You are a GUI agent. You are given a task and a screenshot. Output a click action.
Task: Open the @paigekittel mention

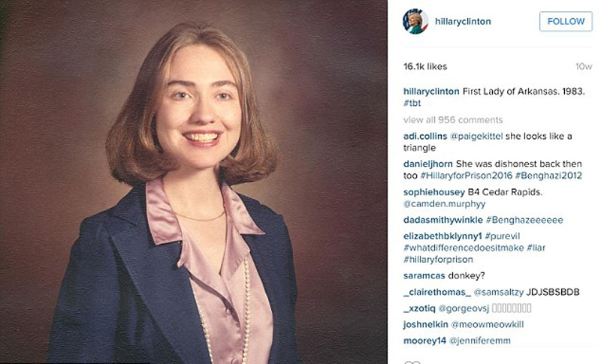click(x=476, y=137)
